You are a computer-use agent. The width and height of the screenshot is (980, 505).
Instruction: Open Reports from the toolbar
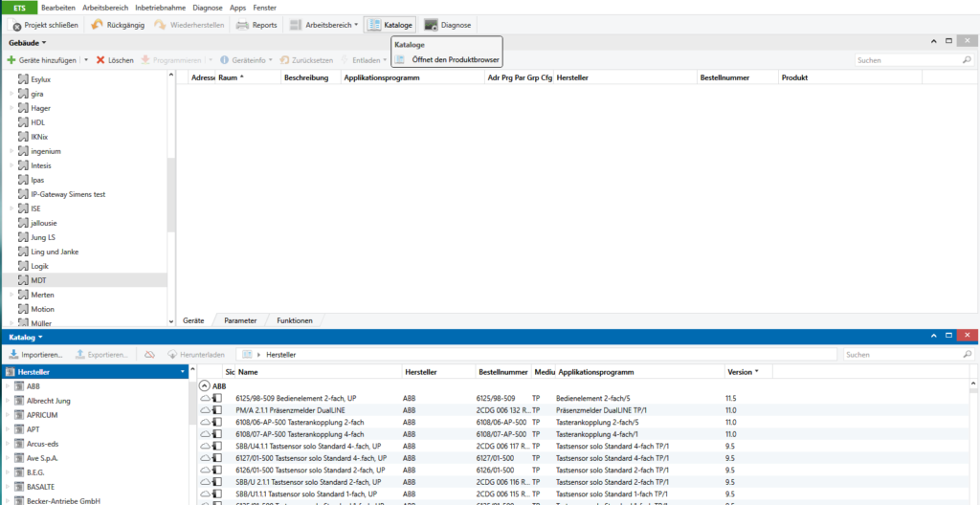pos(243,25)
